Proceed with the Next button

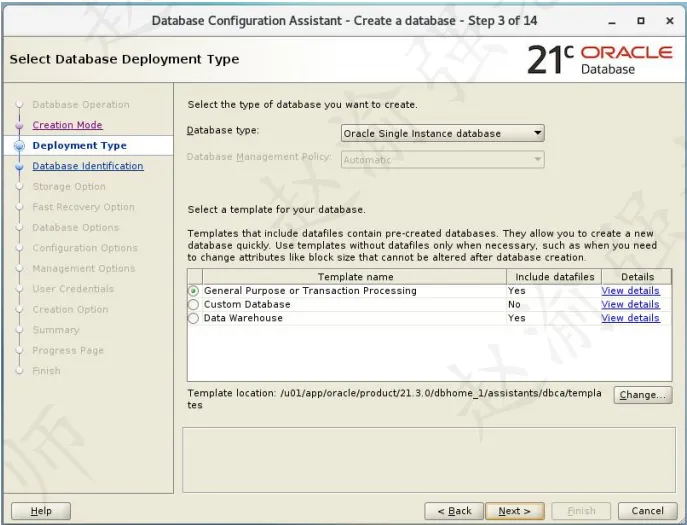(515, 511)
